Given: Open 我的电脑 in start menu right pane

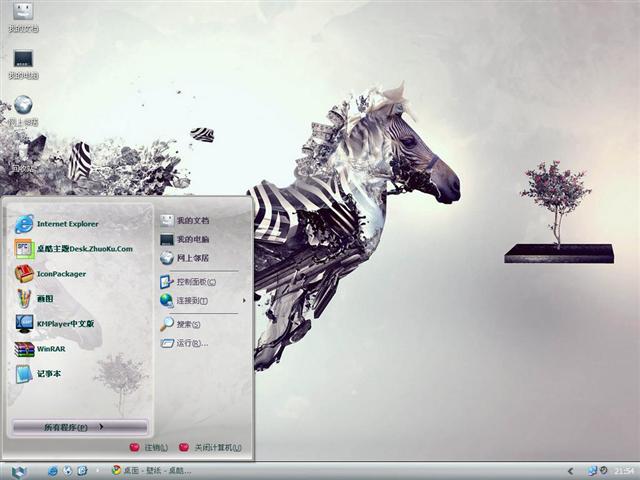Looking at the screenshot, I should [184, 239].
